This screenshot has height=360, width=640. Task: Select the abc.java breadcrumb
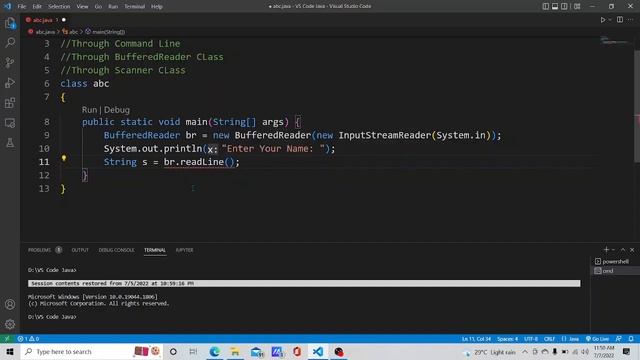[41, 31]
